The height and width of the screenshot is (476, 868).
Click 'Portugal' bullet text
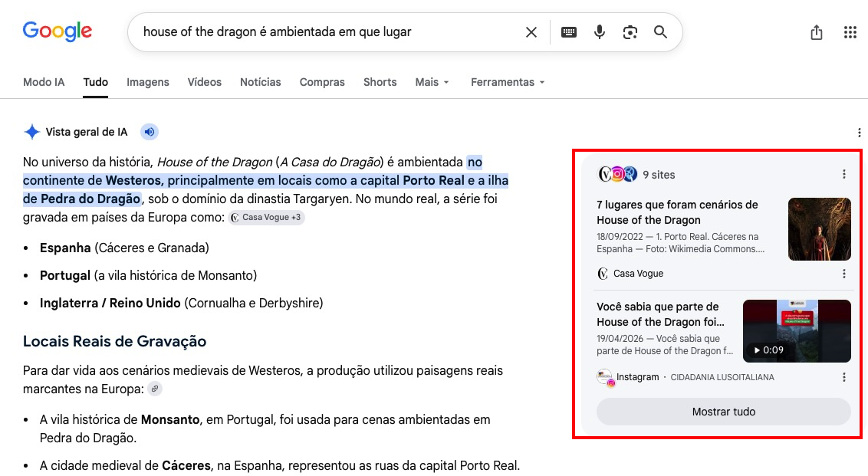pyautogui.click(x=64, y=275)
